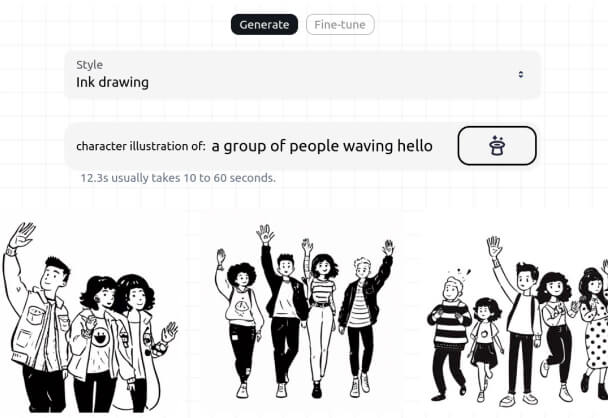
Task: Focus the prompt field reading 'a group of people waving hello'
Action: [x=322, y=146]
